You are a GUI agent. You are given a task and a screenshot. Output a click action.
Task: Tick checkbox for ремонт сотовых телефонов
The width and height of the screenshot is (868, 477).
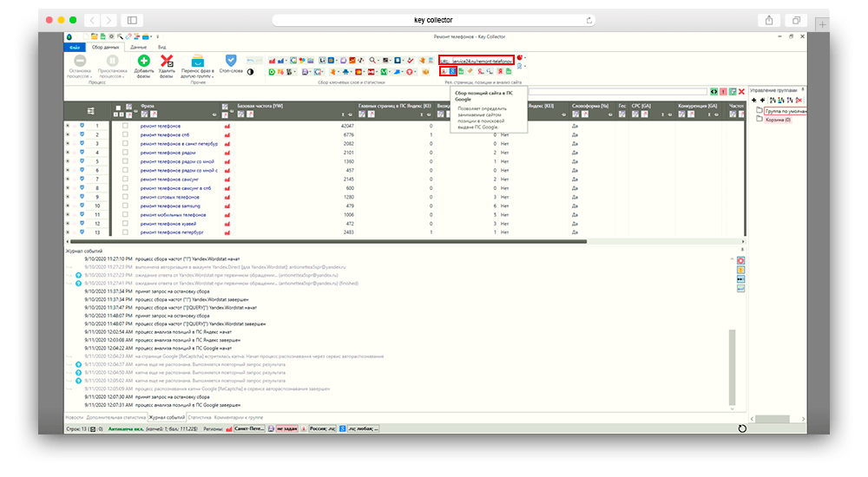pyautogui.click(x=125, y=197)
